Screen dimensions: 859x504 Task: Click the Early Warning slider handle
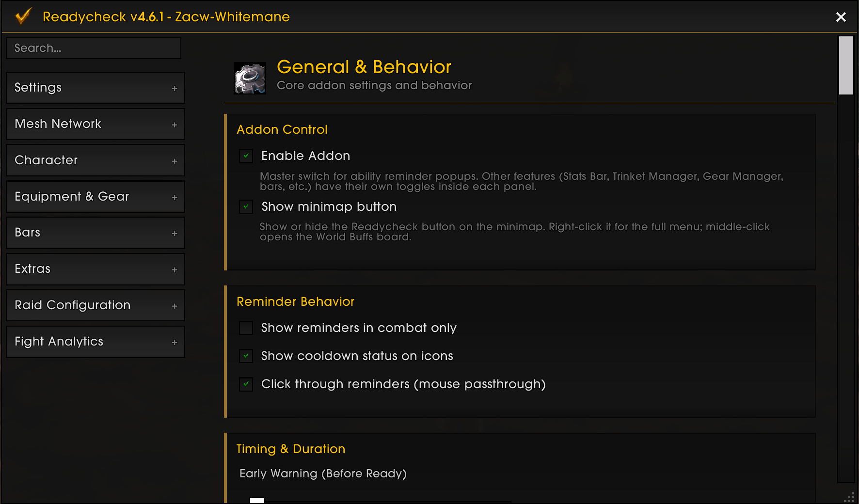(257, 501)
